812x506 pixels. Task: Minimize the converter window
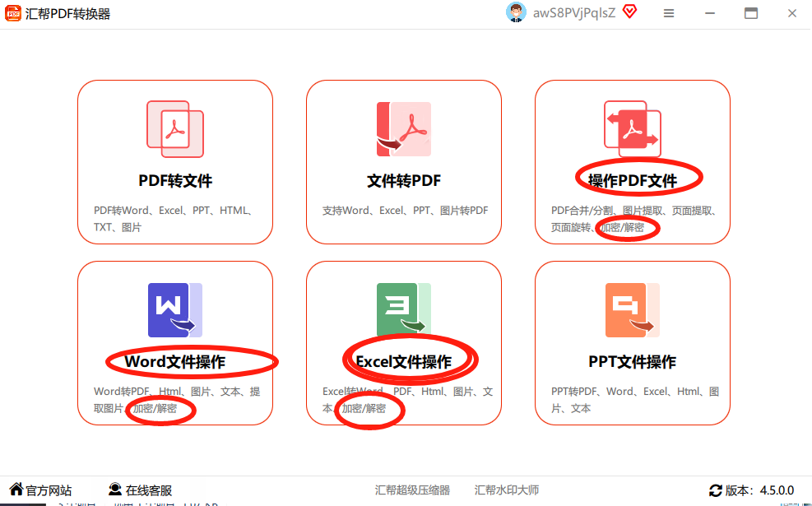710,13
